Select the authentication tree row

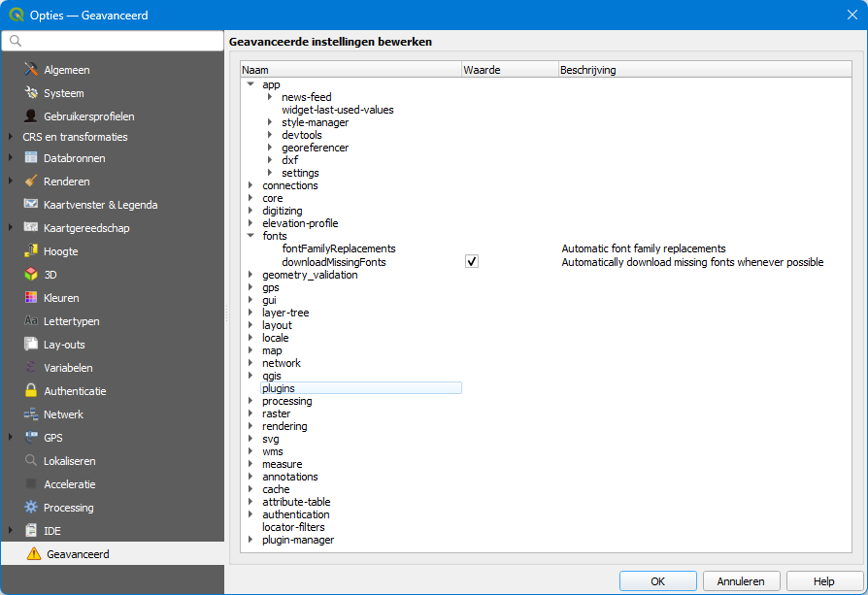click(x=295, y=514)
